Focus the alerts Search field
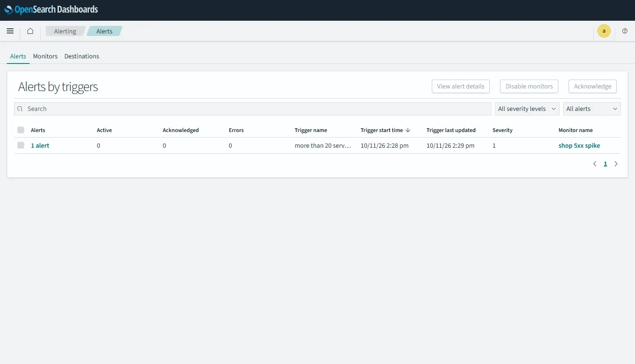Image resolution: width=635 pixels, height=364 pixels. 253,109
